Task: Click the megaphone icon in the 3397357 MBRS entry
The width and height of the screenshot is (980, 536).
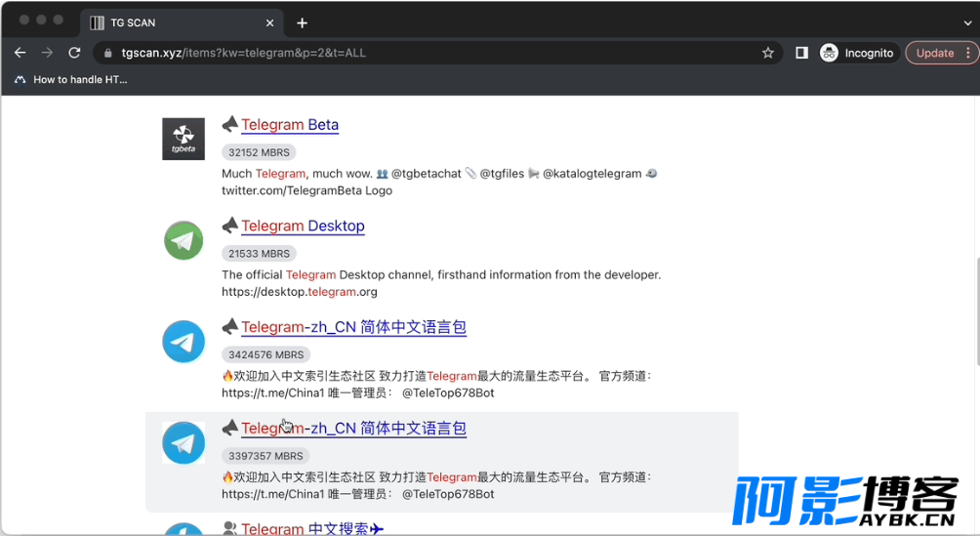Action: tap(230, 428)
